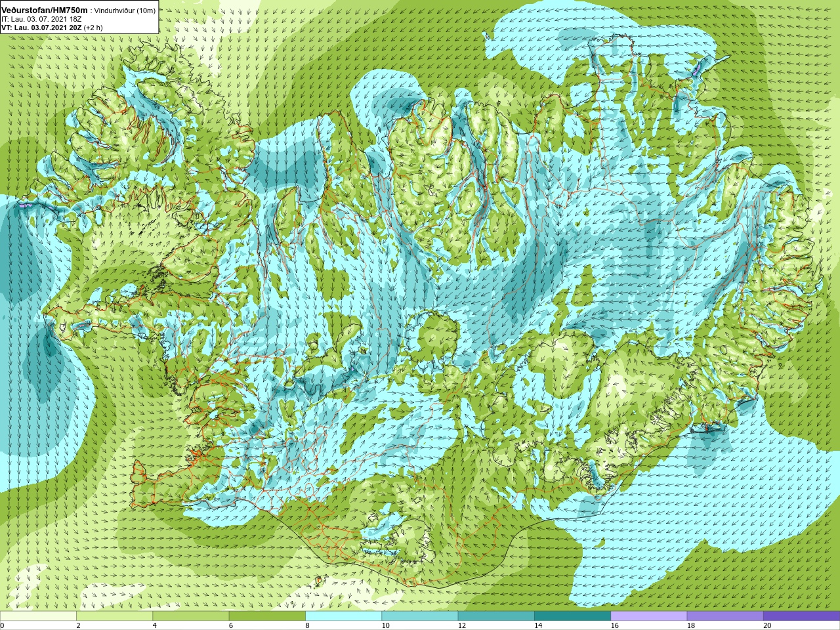Click the 10–12 light teal legend segment
Screen dimensions: 840x630
pyautogui.click(x=420, y=616)
